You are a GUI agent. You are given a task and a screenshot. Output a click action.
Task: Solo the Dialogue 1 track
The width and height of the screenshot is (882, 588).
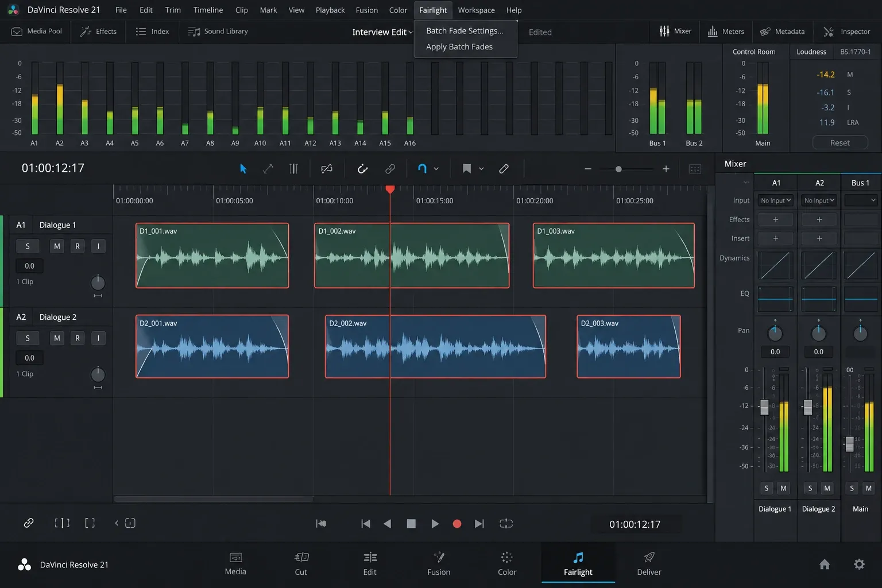tap(28, 246)
